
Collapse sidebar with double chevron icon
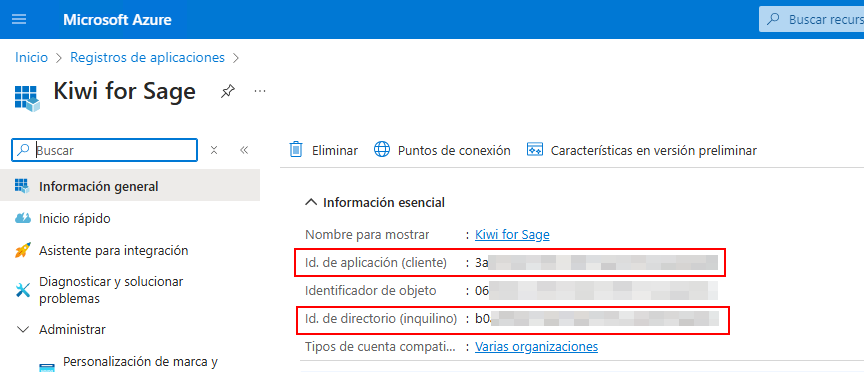pyautogui.click(x=245, y=150)
